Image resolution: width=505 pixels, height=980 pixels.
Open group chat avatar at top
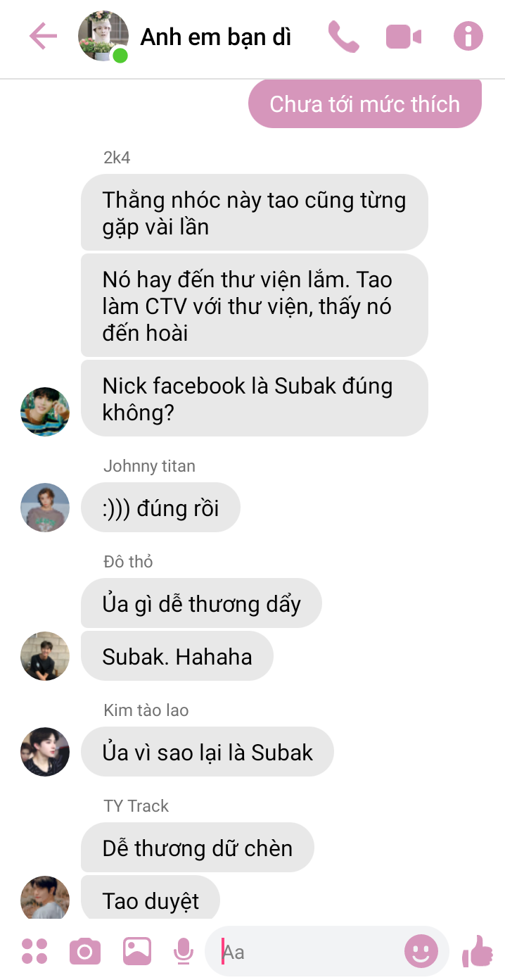coord(104,36)
